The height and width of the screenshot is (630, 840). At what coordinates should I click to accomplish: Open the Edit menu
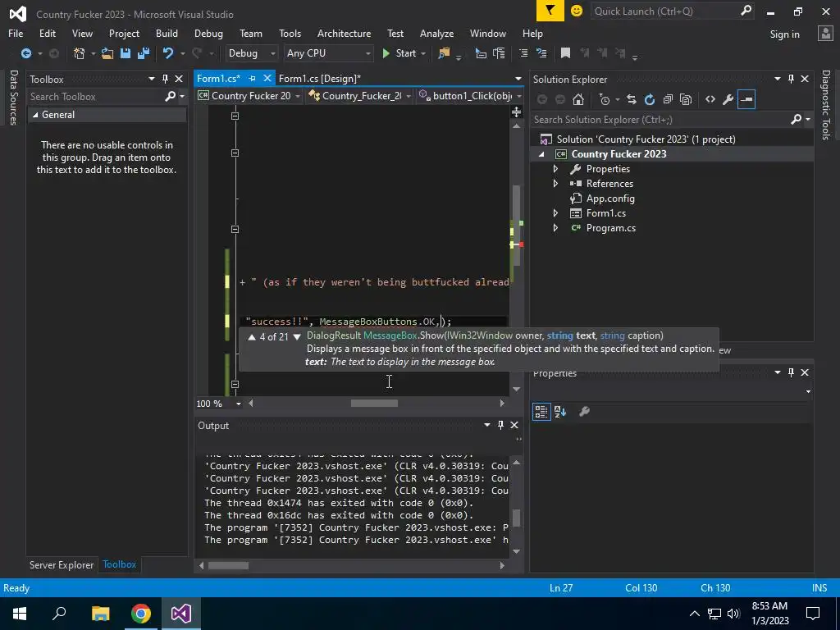(x=47, y=33)
